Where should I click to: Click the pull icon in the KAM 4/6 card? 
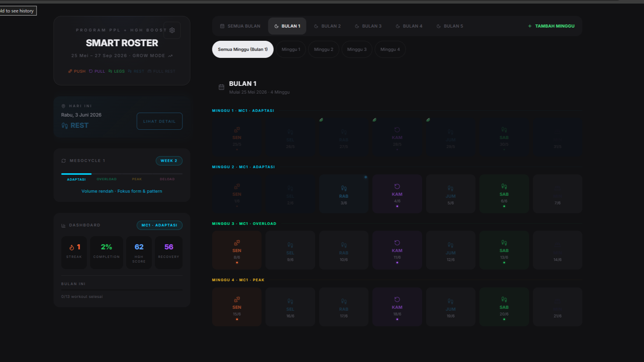tap(397, 186)
